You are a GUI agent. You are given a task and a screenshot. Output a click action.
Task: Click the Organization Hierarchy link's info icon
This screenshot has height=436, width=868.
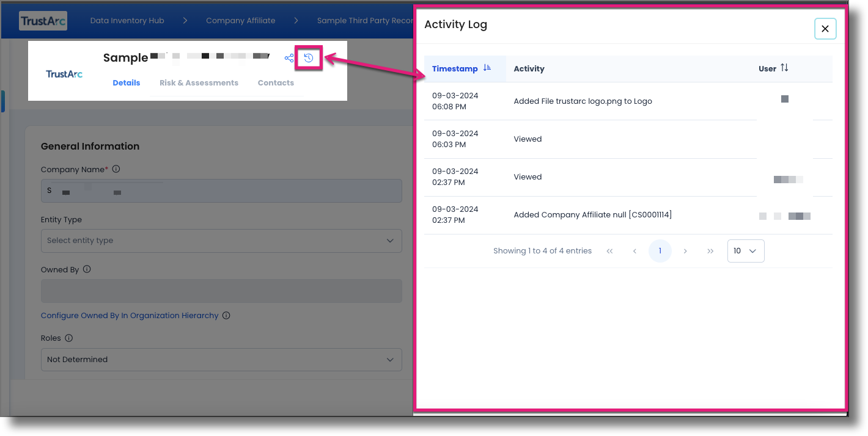(226, 316)
